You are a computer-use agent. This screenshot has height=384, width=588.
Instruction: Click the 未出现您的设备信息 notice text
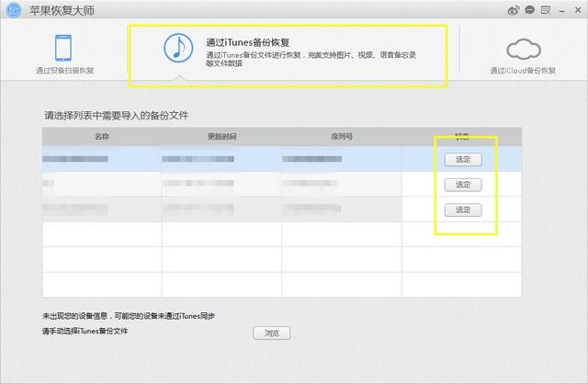(128, 316)
